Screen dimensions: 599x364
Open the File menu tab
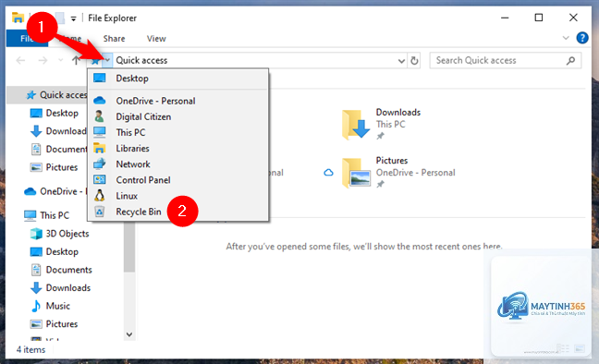(27, 39)
